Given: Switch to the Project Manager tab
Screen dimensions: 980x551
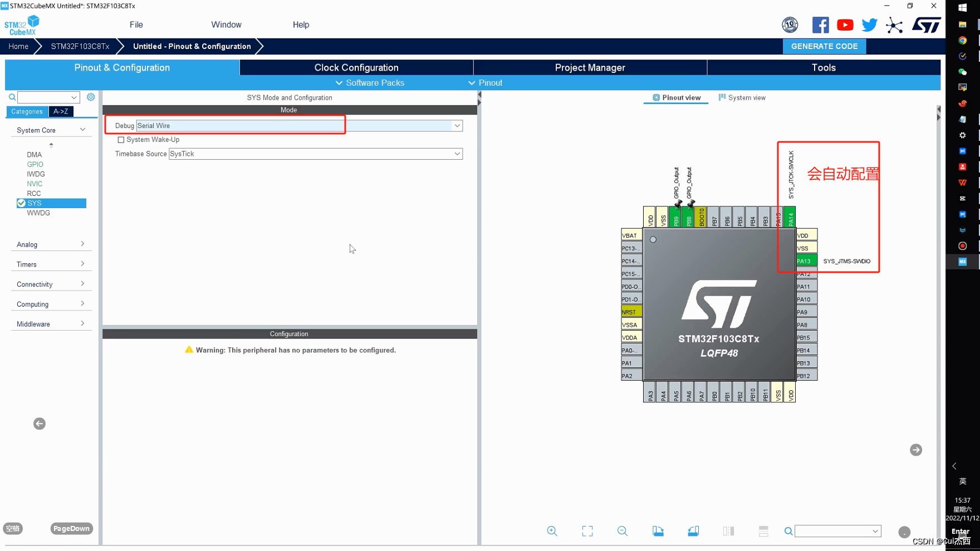Looking at the screenshot, I should (x=590, y=67).
